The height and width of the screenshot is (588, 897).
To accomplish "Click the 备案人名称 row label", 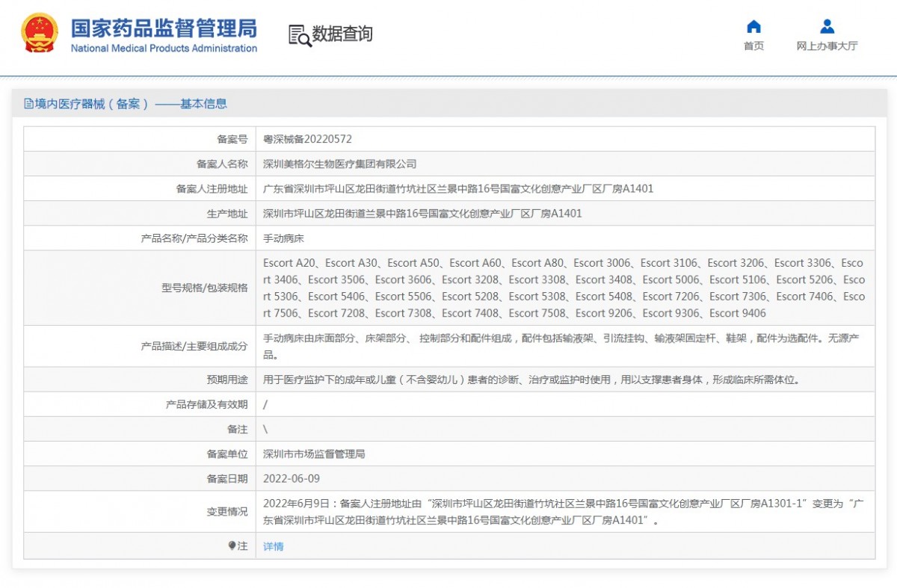I will 222,164.
